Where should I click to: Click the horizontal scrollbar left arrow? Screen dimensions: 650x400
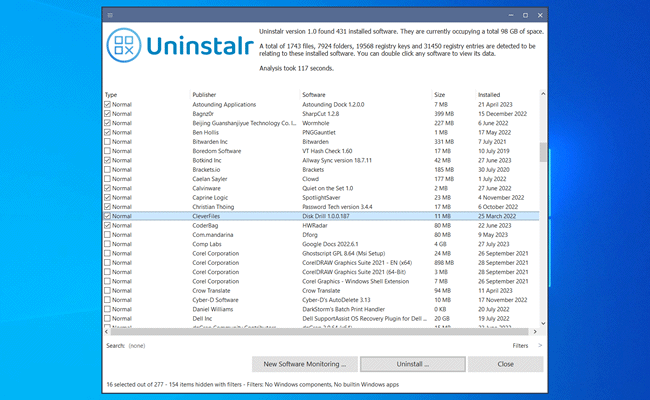coord(107,332)
